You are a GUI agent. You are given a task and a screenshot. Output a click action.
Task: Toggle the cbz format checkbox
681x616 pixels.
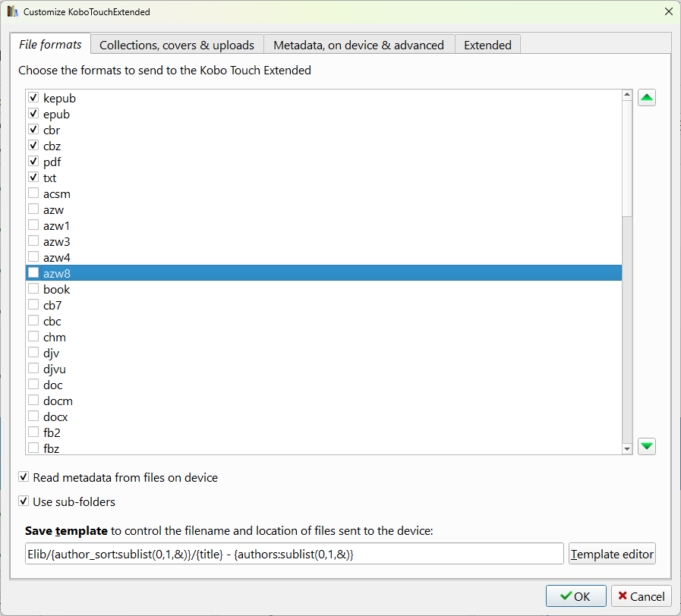click(x=33, y=146)
